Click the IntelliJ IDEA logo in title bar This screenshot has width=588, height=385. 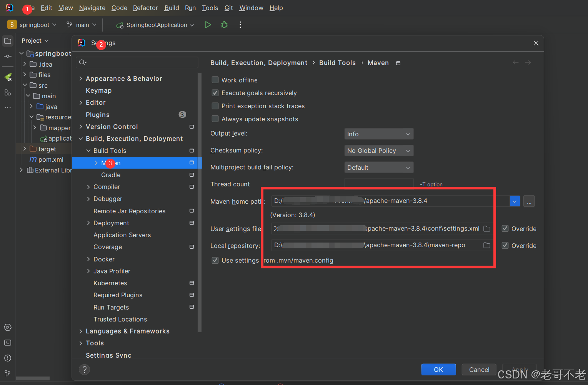click(9, 8)
